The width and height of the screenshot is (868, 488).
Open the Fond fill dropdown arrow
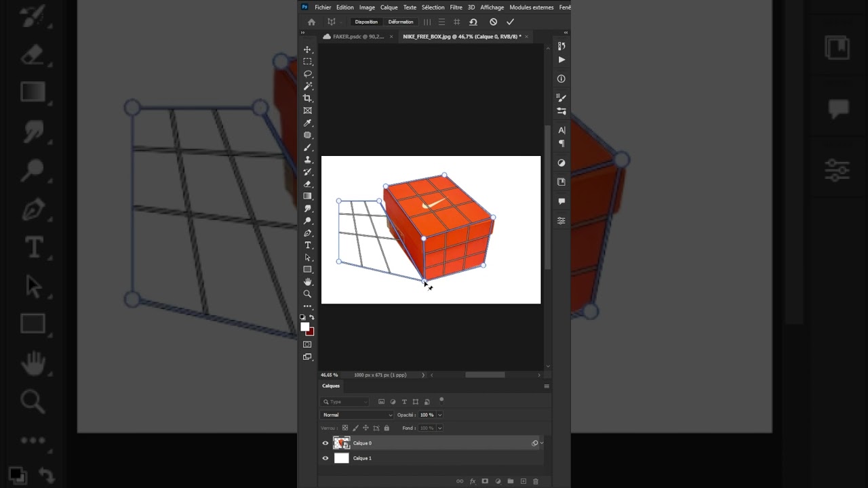tap(439, 428)
